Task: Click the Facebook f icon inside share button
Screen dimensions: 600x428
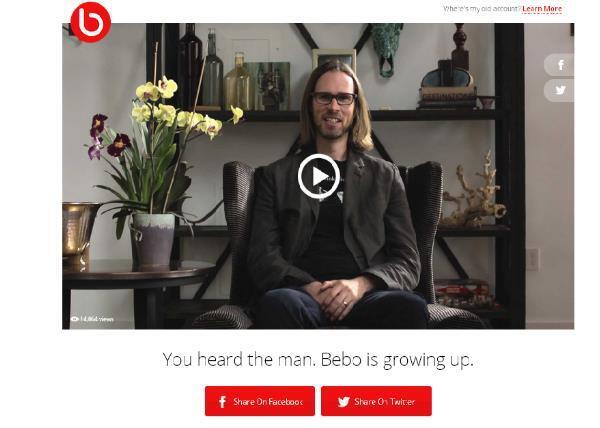Action: (x=222, y=402)
